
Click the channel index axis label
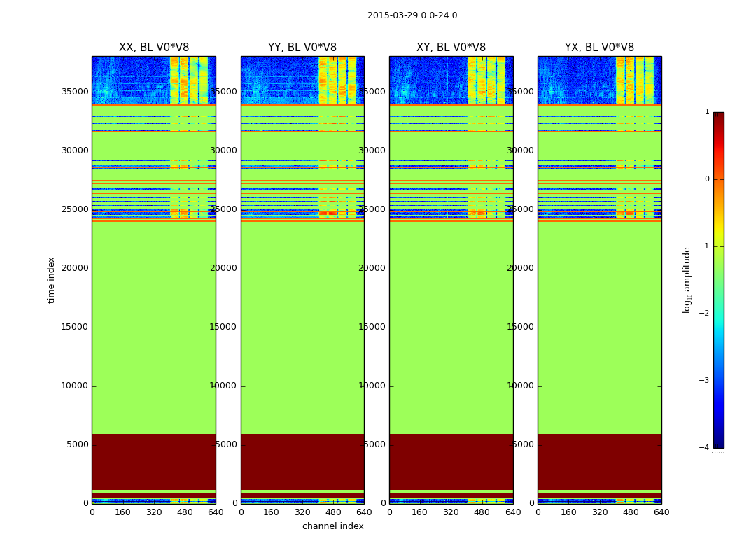332,526
